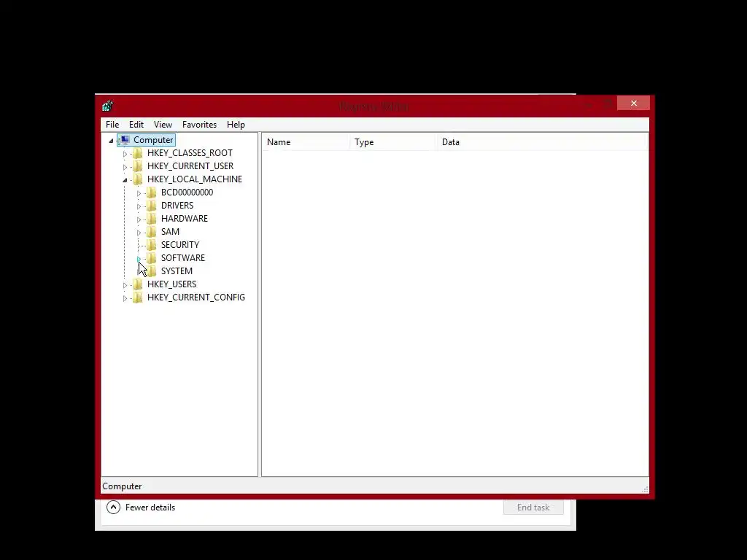Close the Registry Editor window
This screenshot has width=747, height=560.
(x=634, y=103)
